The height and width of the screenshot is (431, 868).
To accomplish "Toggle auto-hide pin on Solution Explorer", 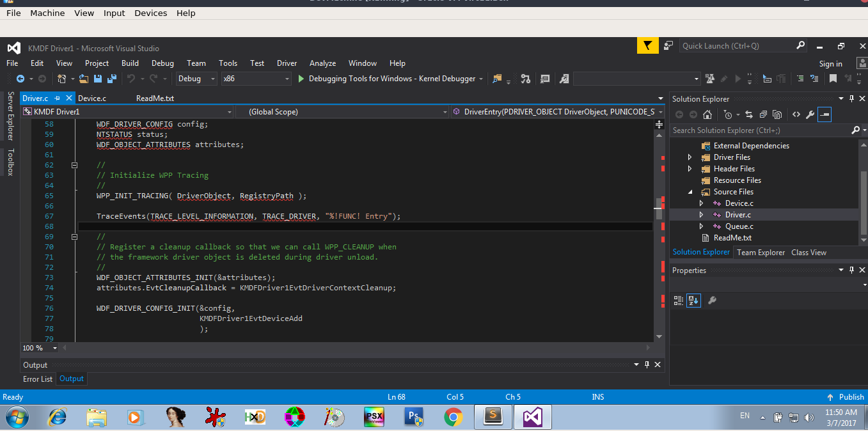I will point(851,98).
